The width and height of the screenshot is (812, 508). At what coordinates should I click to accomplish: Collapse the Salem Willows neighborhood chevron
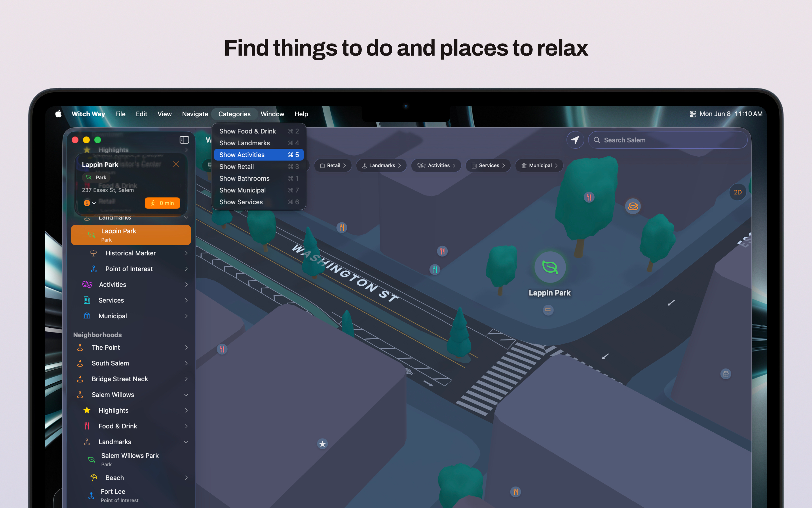tap(186, 395)
